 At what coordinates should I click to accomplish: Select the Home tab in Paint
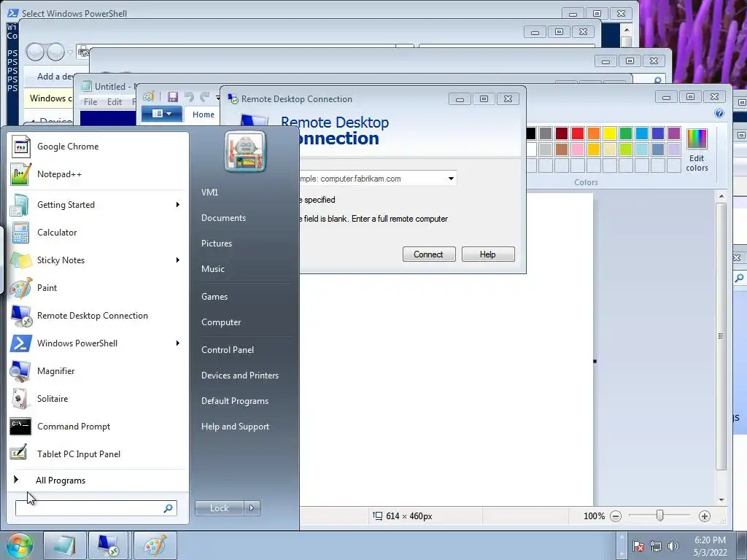click(204, 114)
